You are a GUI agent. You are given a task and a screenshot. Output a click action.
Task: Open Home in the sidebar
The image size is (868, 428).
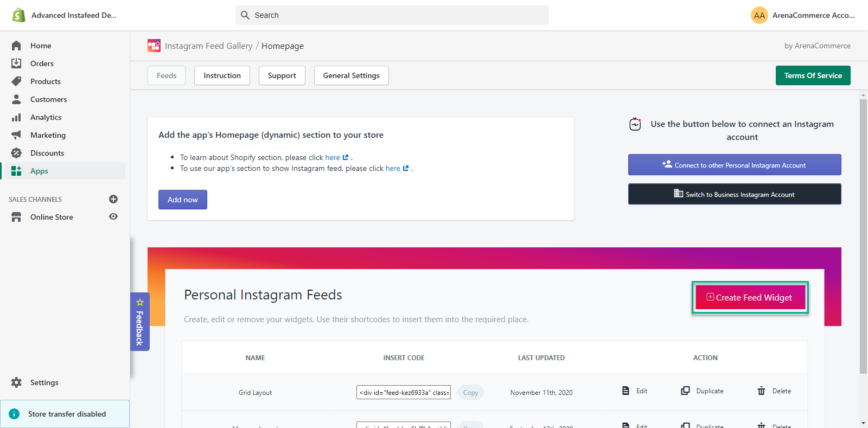coord(41,46)
